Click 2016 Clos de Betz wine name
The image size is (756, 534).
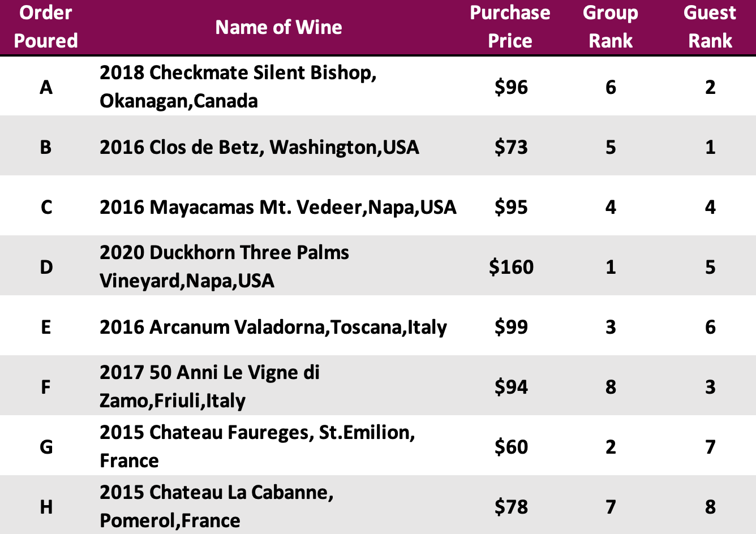coord(259,147)
